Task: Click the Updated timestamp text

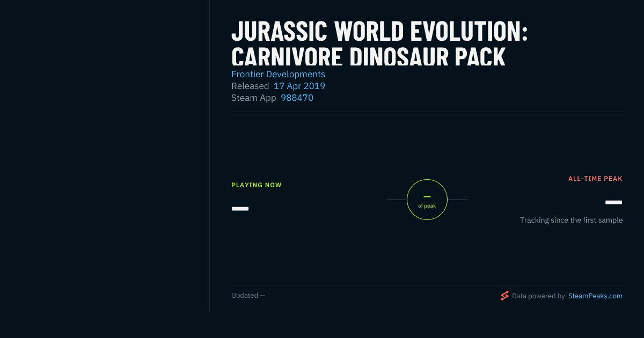Action: [248, 296]
